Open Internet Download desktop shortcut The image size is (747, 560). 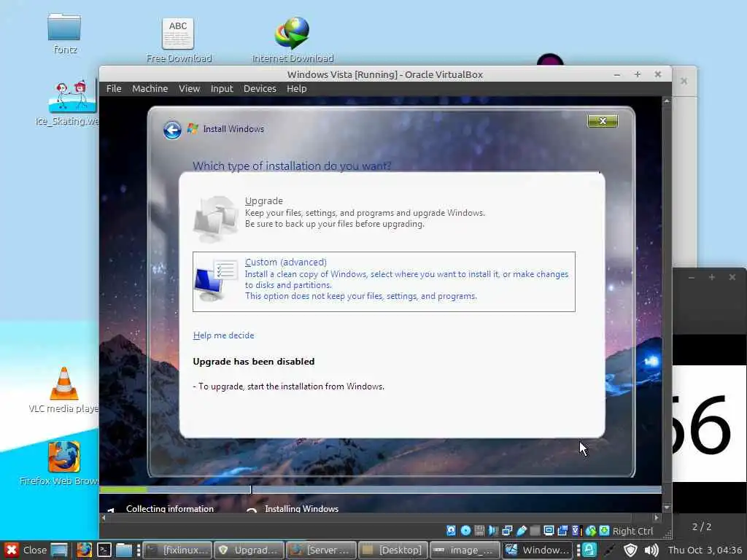[293, 40]
